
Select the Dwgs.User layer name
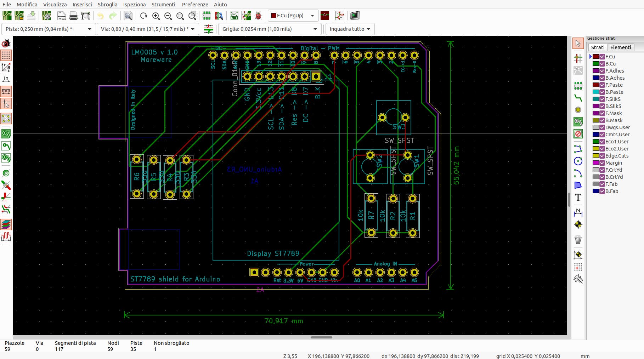(617, 127)
